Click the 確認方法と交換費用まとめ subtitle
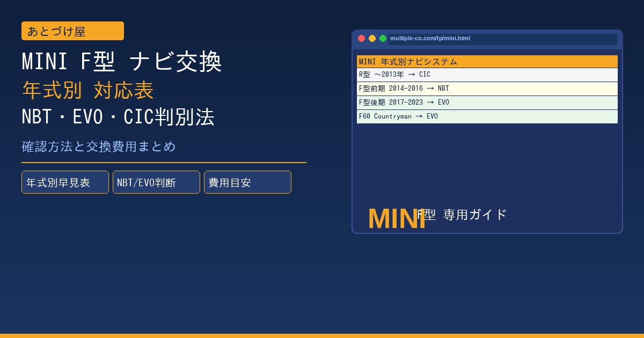Image resolution: width=644 pixels, height=338 pixels. click(x=99, y=146)
